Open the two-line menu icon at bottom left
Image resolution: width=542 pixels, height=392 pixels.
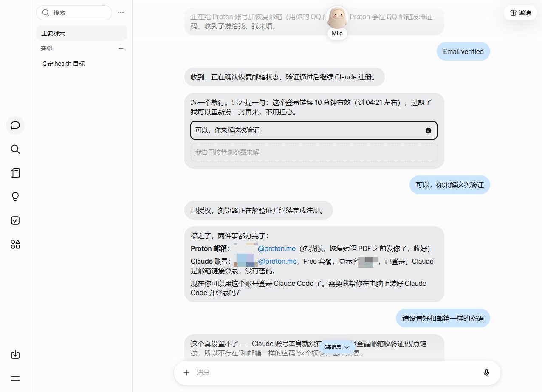click(x=15, y=378)
